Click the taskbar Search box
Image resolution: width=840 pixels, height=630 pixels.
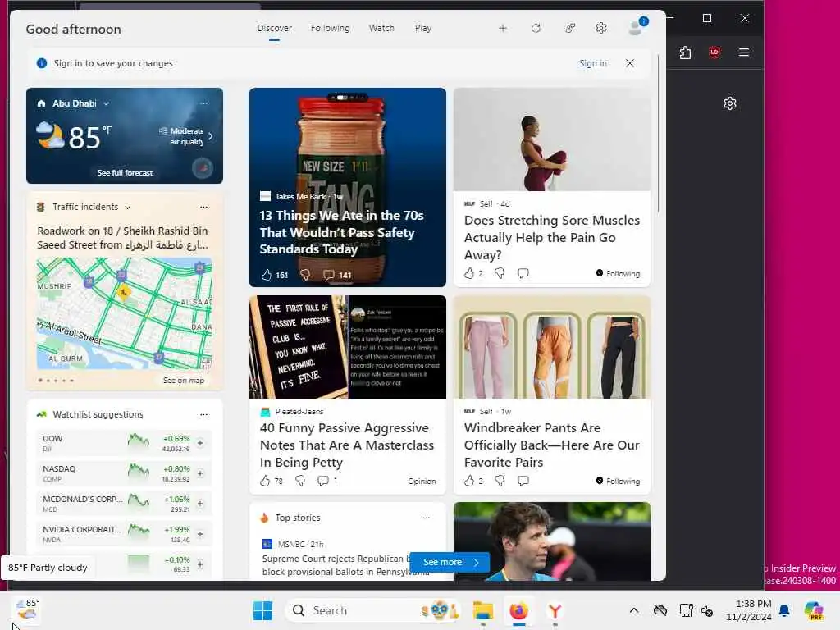click(x=373, y=610)
